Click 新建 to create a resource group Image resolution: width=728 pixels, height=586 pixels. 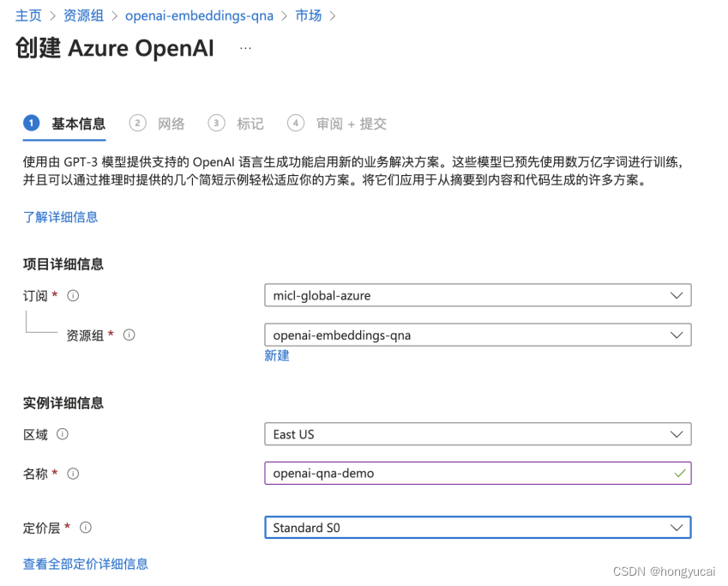[x=276, y=355]
